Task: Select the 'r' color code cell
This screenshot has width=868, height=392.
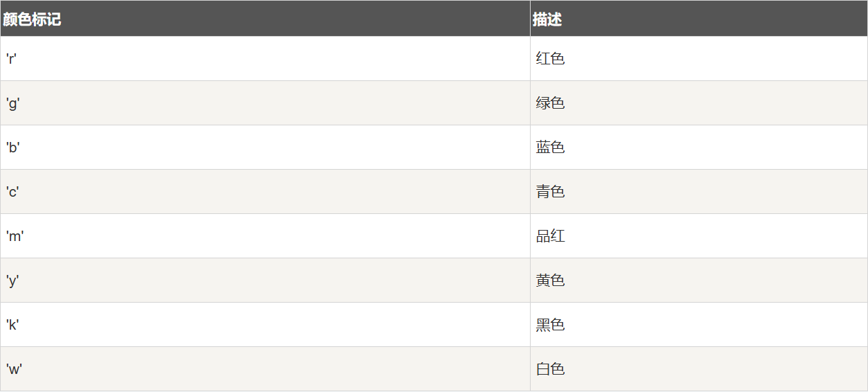Action: point(12,59)
